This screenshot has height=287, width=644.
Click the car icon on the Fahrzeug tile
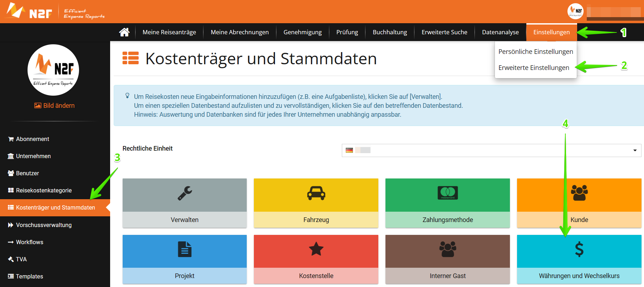click(x=316, y=193)
